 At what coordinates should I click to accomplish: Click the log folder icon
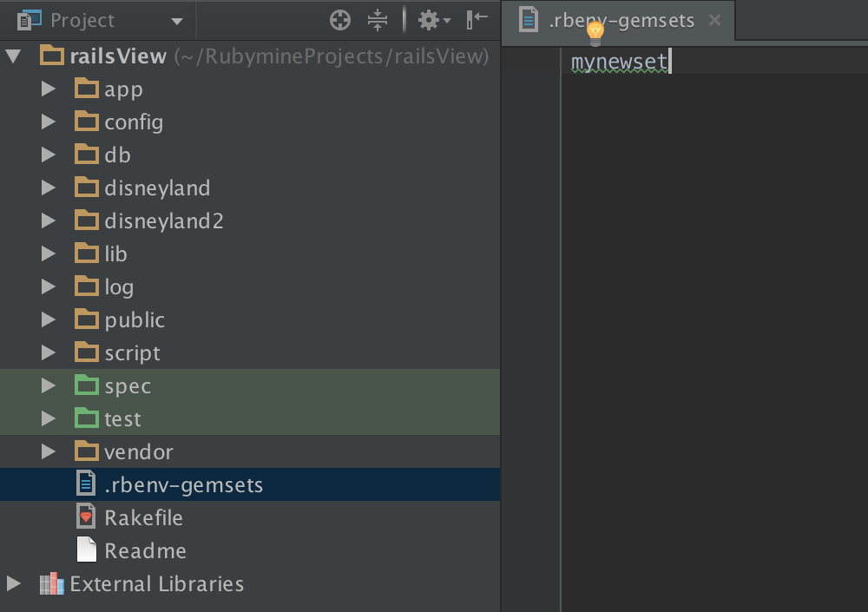click(86, 286)
